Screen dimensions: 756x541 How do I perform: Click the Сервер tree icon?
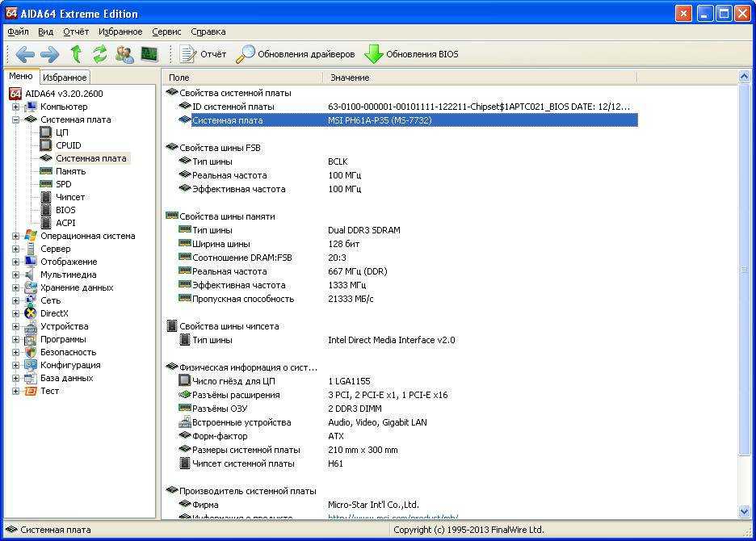(31, 249)
